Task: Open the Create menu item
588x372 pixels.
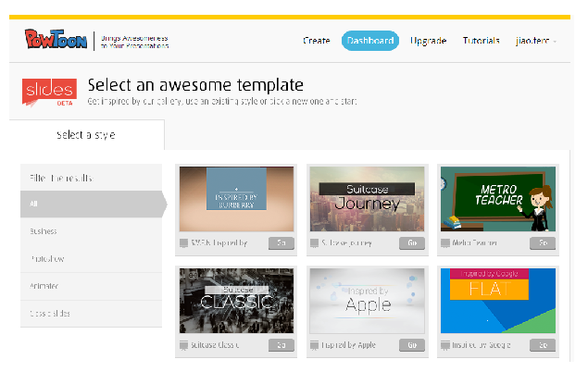Action: 316,41
